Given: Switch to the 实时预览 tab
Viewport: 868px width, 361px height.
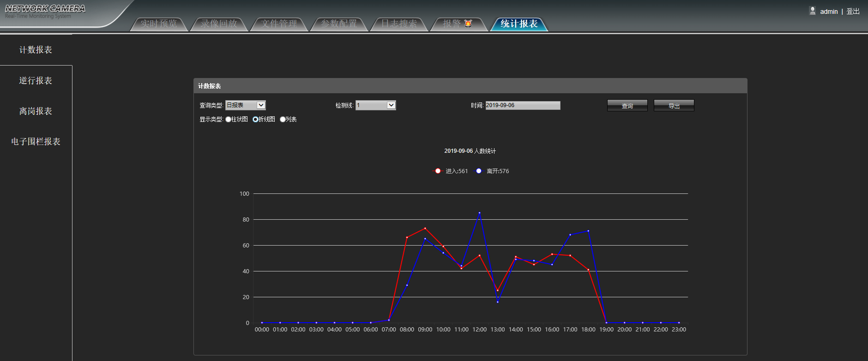Looking at the screenshot, I should [x=159, y=24].
